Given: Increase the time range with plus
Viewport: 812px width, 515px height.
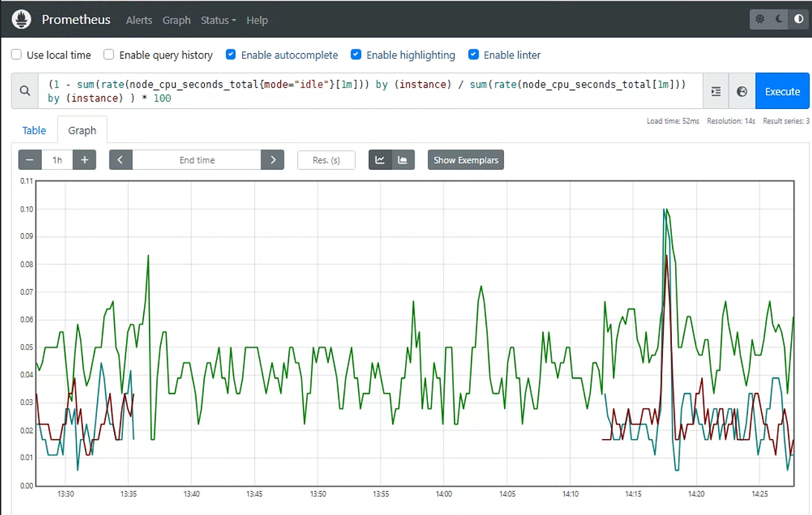Looking at the screenshot, I should point(84,160).
